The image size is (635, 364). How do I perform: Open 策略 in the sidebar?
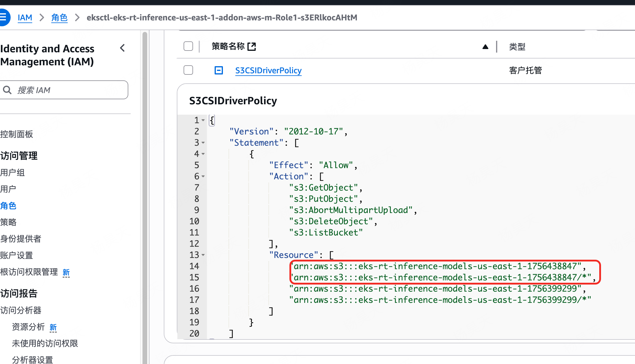click(8, 222)
